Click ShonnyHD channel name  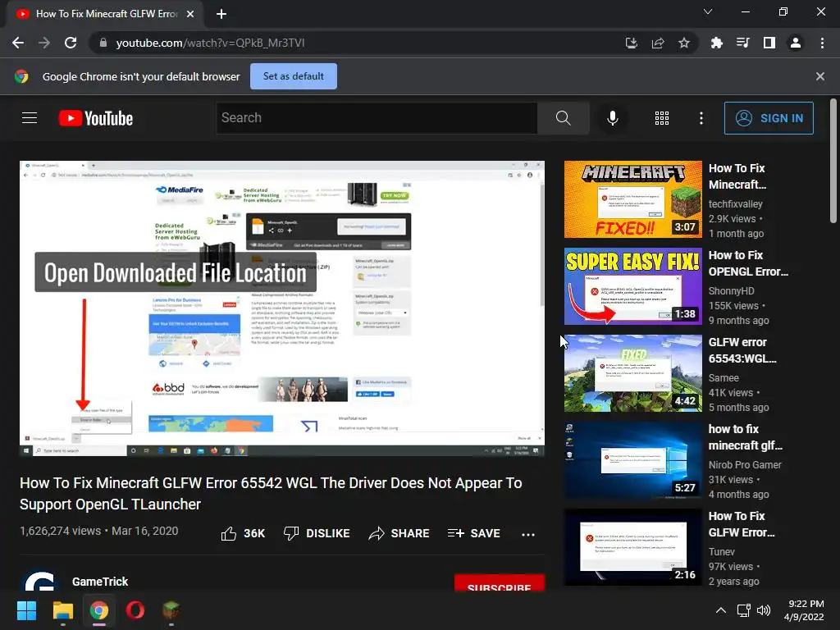731,291
